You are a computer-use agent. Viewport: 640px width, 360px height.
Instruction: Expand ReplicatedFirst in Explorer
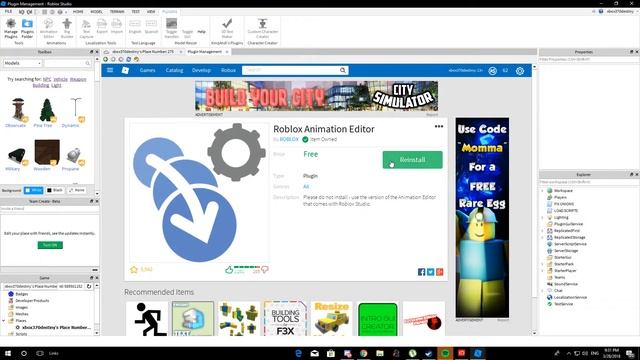(x=542, y=231)
